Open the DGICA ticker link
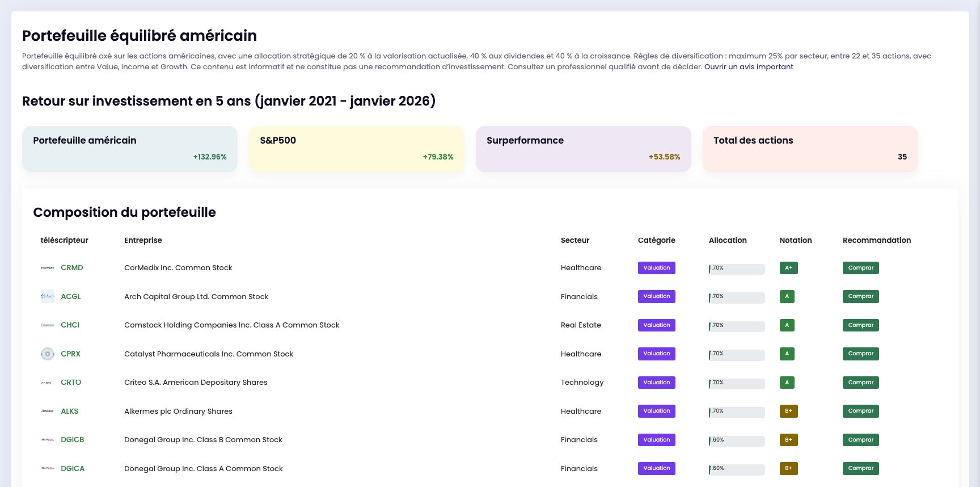This screenshot has width=980, height=487. [73, 468]
